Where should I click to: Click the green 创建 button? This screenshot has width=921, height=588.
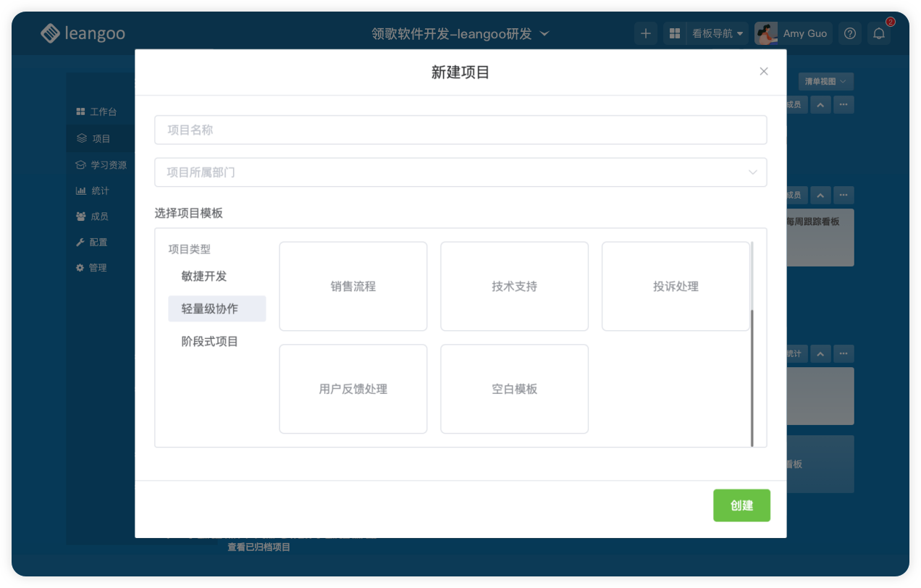[x=741, y=505]
